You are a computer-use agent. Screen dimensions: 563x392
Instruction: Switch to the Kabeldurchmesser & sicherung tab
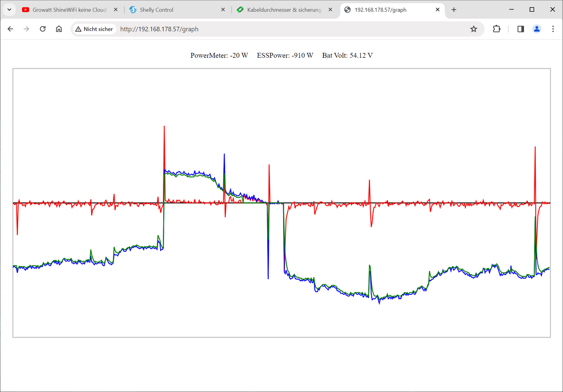pyautogui.click(x=284, y=10)
